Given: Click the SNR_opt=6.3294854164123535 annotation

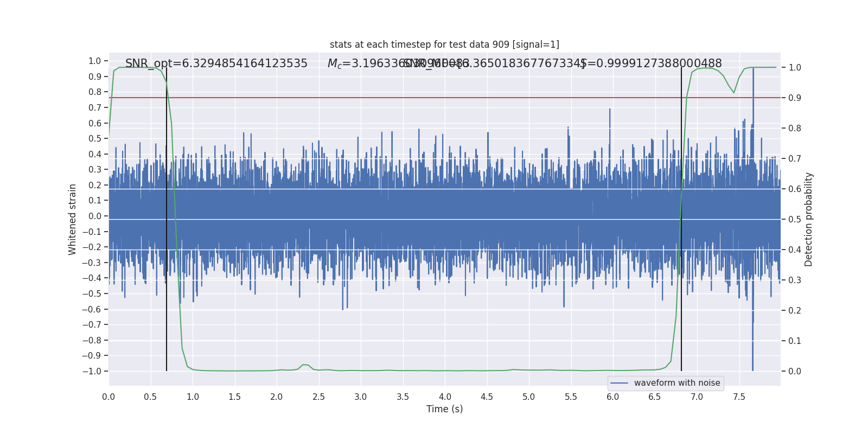Looking at the screenshot, I should 216,63.
